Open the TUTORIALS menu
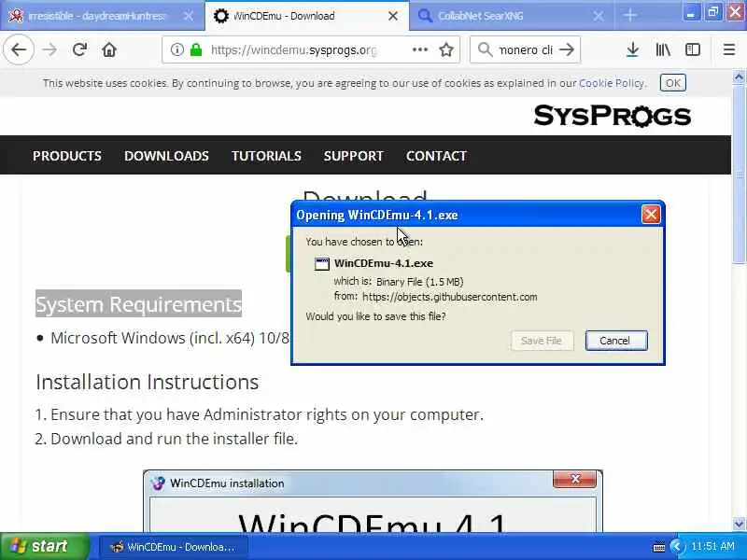Image resolution: width=747 pixels, height=560 pixels. click(266, 156)
